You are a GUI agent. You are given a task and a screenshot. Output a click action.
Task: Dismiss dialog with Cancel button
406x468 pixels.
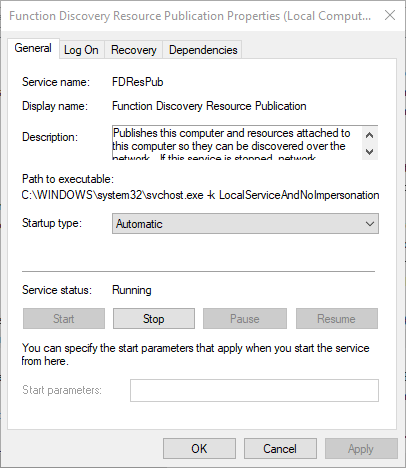pos(280,449)
